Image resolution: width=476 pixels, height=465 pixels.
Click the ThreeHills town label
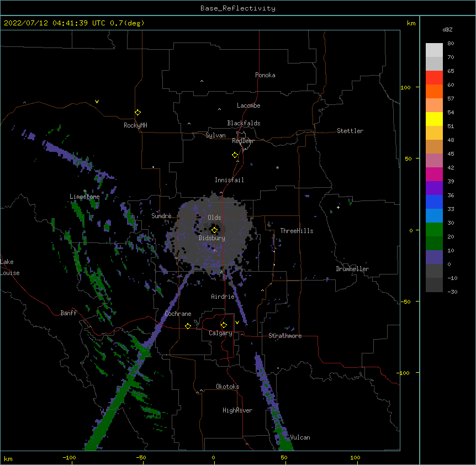tap(297, 231)
